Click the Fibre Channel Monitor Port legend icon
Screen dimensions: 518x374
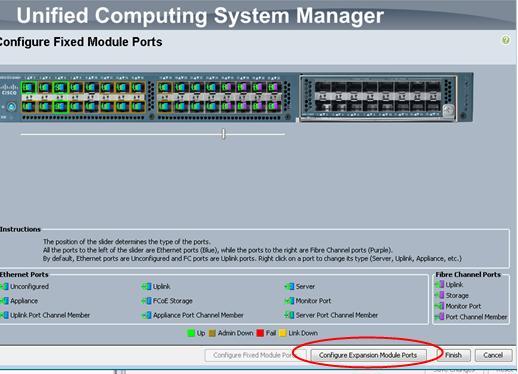(x=440, y=306)
